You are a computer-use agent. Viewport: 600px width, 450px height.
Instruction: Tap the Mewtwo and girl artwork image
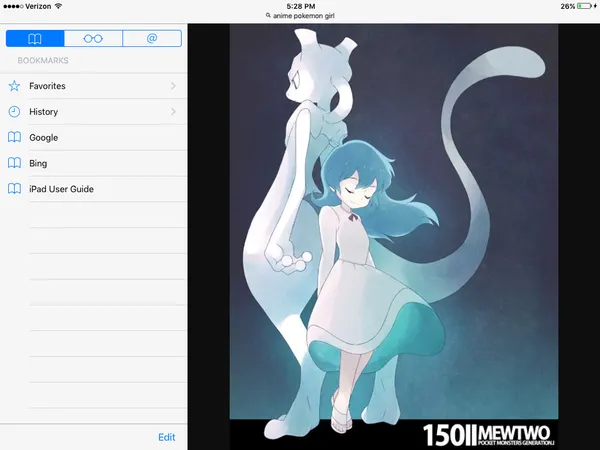pyautogui.click(x=394, y=236)
